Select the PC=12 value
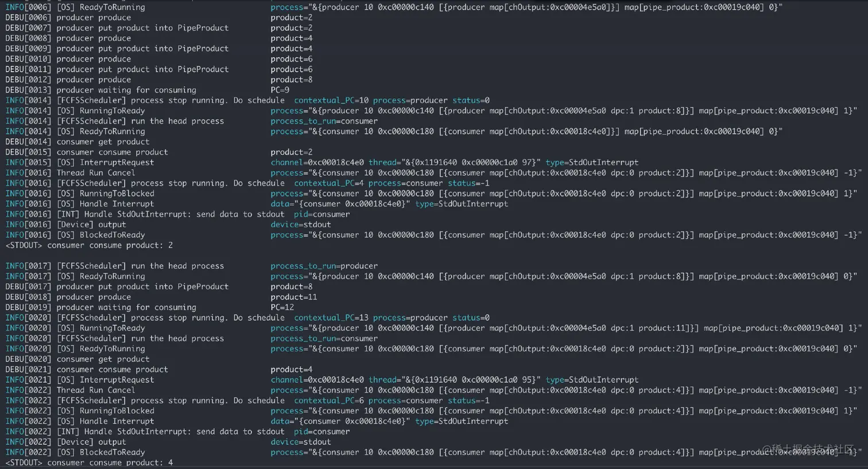Screen dimensions: 868x469 point(282,307)
